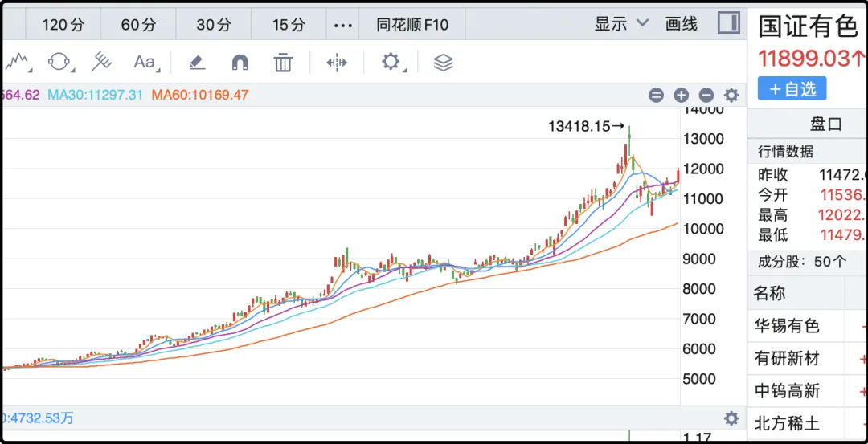Open 同花顺F10 company info
Viewport: 868px width, 444px height.
412,25
